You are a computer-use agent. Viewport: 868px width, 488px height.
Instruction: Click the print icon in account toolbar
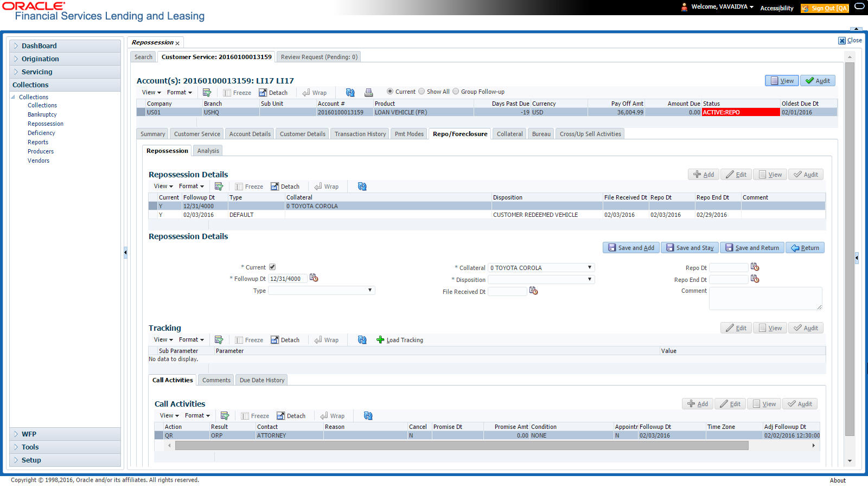(x=368, y=93)
